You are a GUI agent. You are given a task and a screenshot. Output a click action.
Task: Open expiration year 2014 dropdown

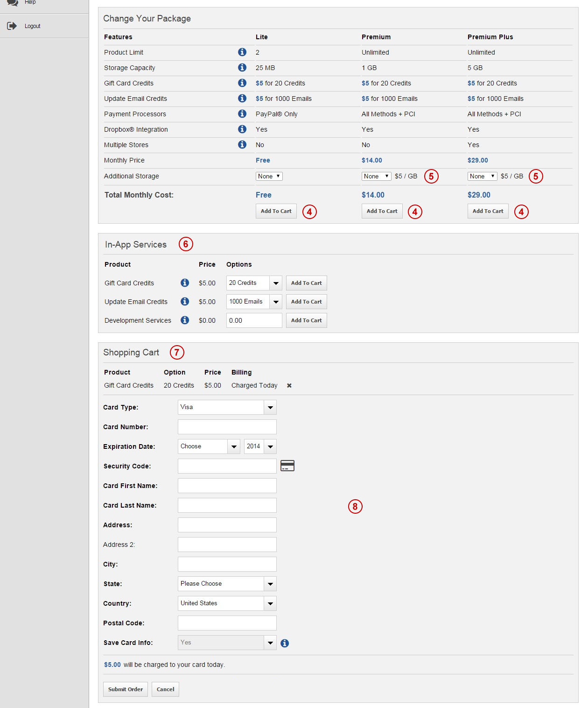(x=260, y=446)
